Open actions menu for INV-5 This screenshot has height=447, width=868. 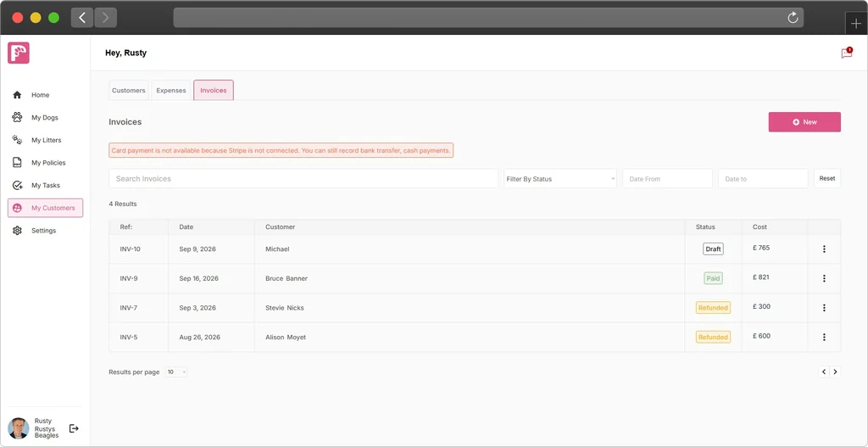(824, 338)
